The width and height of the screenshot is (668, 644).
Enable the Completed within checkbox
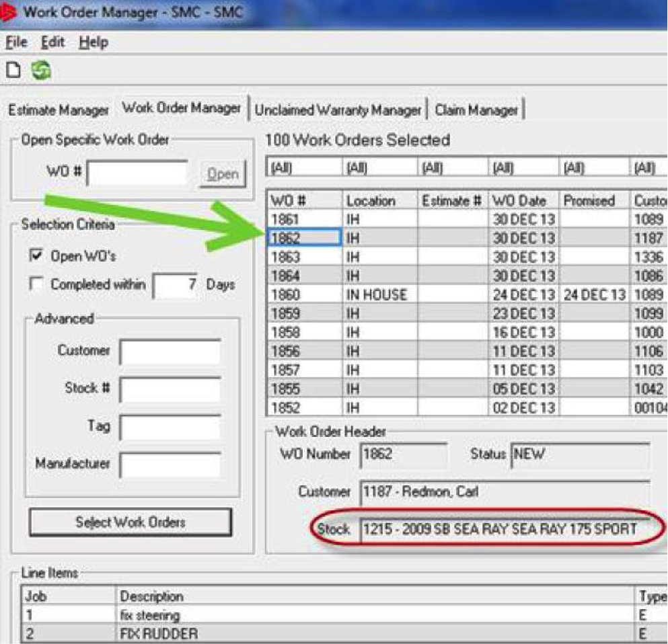pos(36,284)
